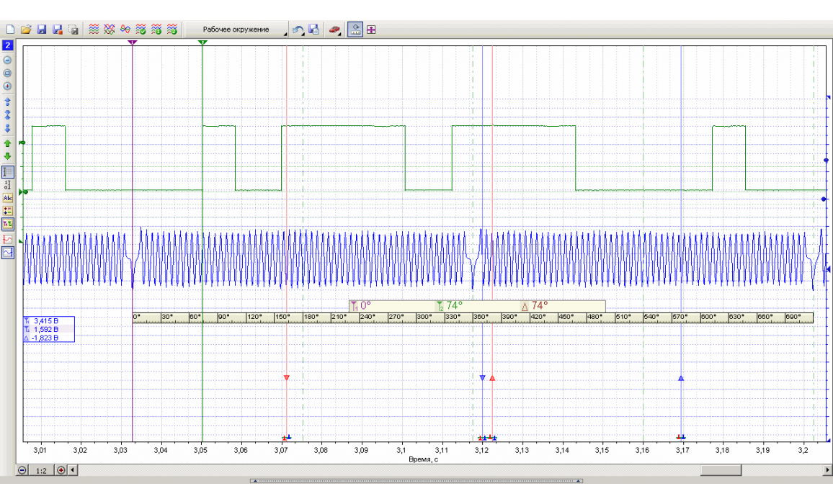Click the horizontal scrollbar thumb at bottom right
Screen dimensions: 833x504
tap(721, 471)
